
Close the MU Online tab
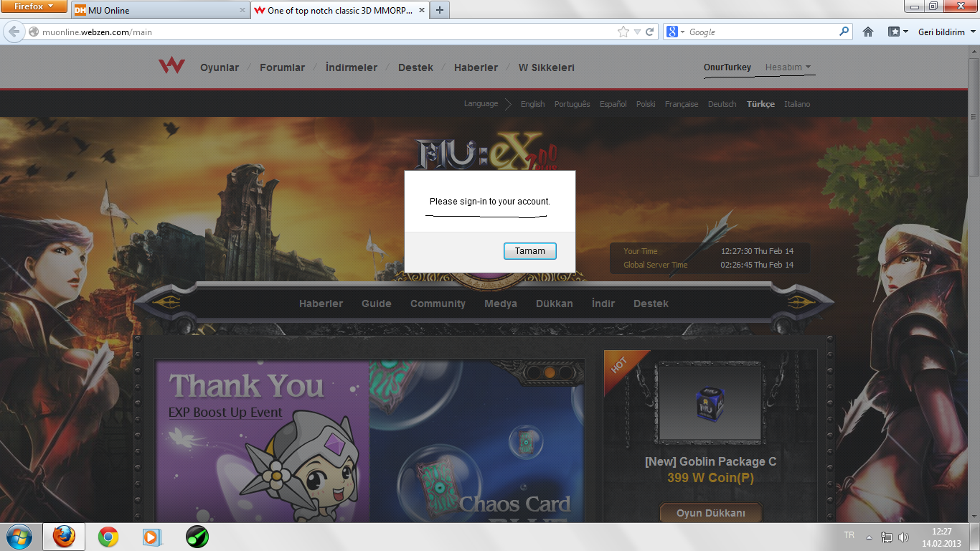tap(242, 11)
